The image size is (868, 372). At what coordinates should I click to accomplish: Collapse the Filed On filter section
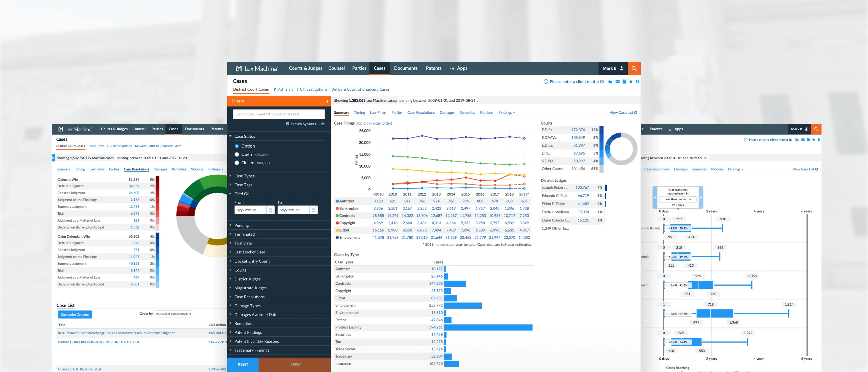[x=242, y=194]
